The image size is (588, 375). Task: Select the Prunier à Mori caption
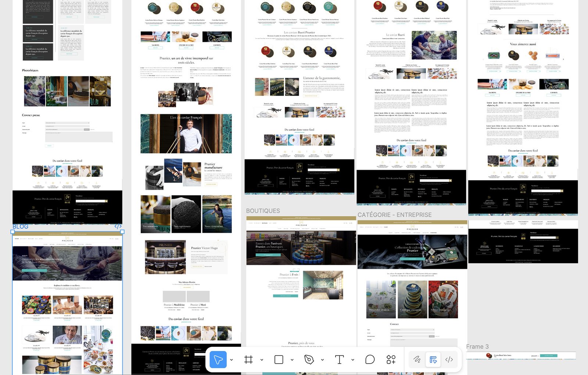click(198, 305)
